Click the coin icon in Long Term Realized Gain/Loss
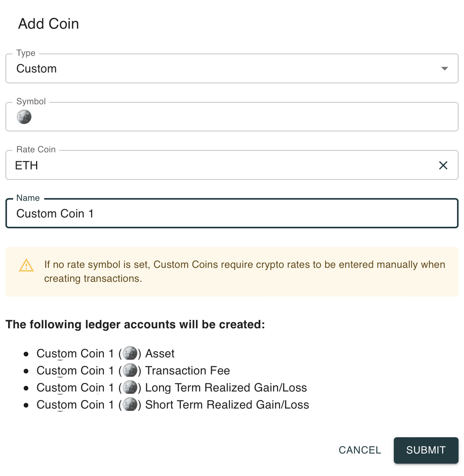This screenshot has height=476, width=464. click(x=130, y=388)
